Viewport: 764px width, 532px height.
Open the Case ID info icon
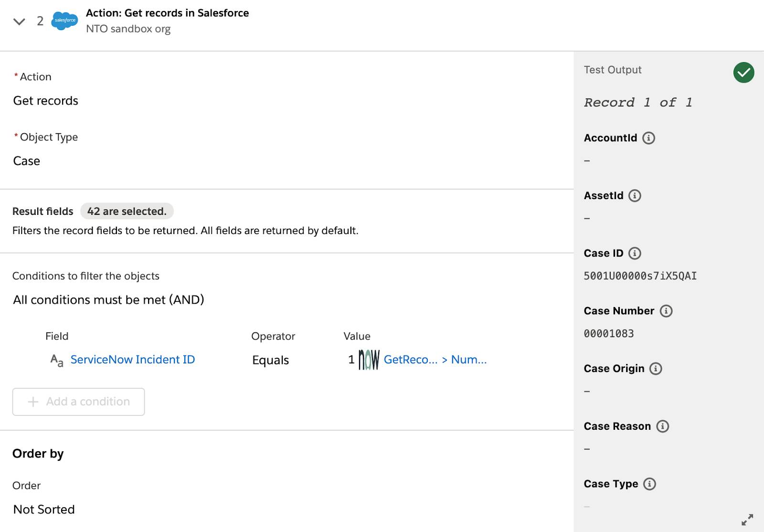click(x=635, y=253)
